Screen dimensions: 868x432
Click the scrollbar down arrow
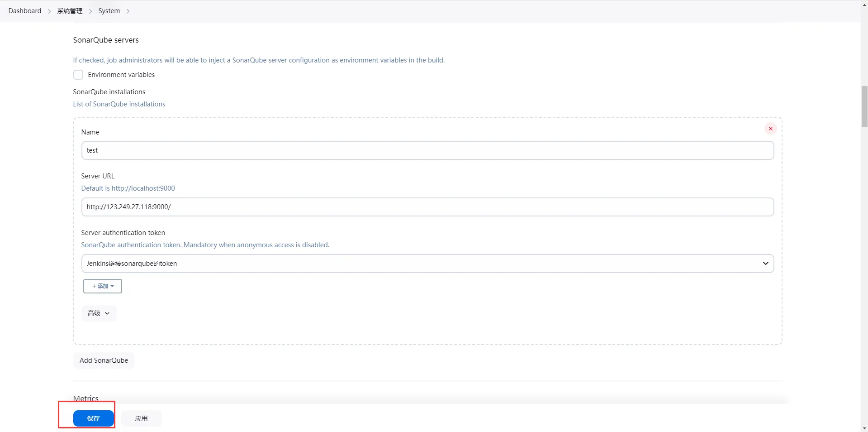click(x=864, y=428)
